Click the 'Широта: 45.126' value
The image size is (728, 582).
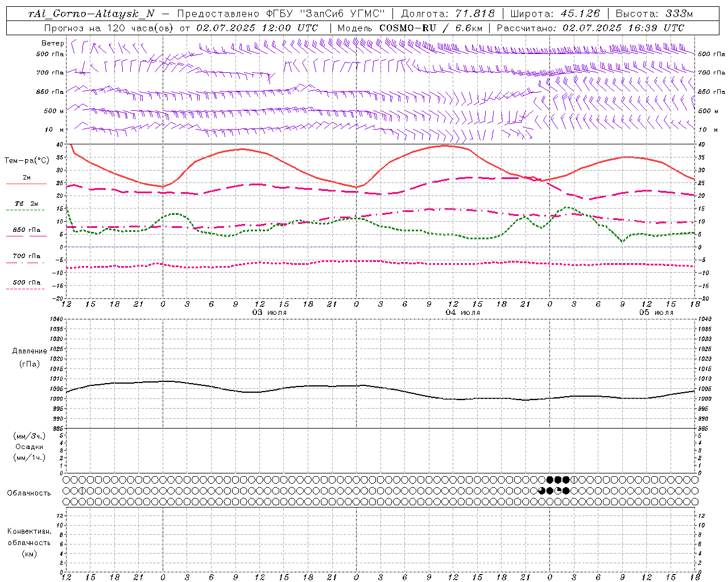coord(555,14)
